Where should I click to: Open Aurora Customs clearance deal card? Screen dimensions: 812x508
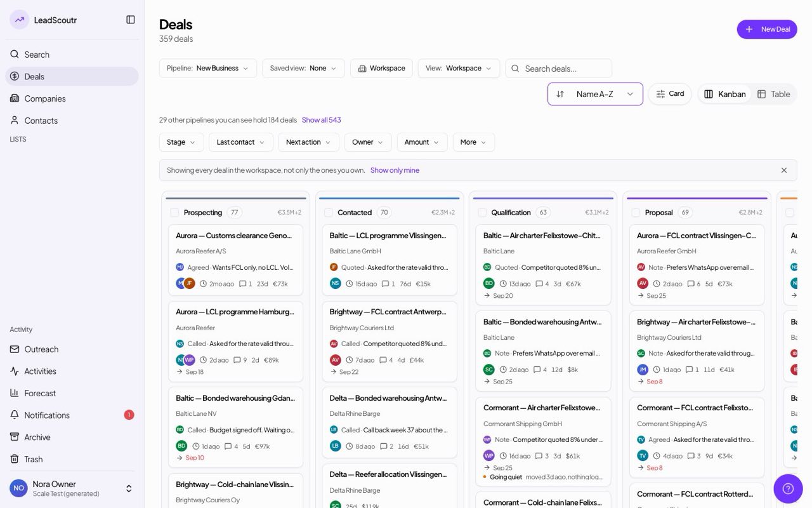[x=235, y=260]
